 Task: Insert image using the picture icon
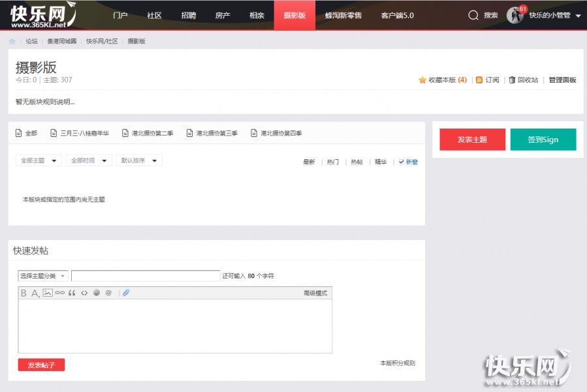48,293
